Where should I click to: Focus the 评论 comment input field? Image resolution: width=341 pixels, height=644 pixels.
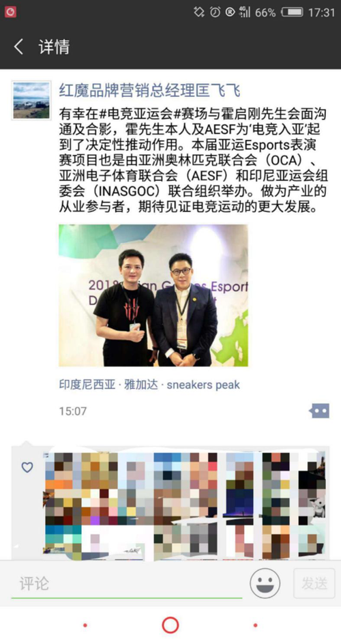(126, 584)
